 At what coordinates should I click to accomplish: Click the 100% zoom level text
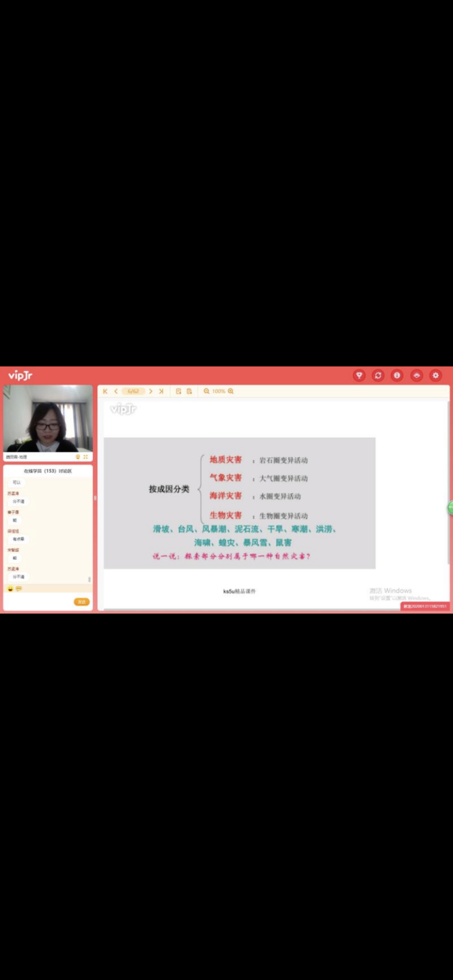(219, 391)
